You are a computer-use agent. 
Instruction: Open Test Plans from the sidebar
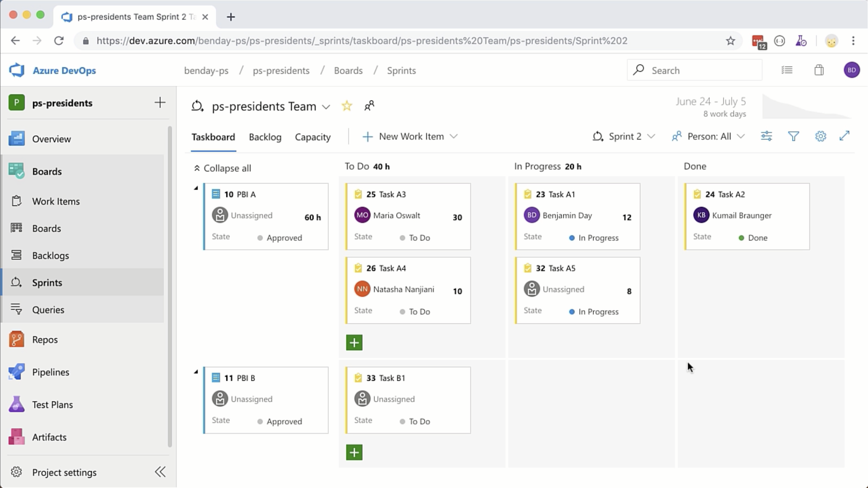point(52,404)
